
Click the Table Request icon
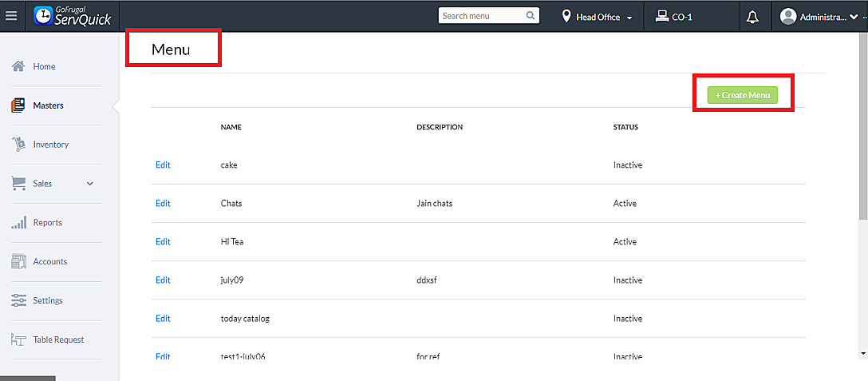[18, 339]
